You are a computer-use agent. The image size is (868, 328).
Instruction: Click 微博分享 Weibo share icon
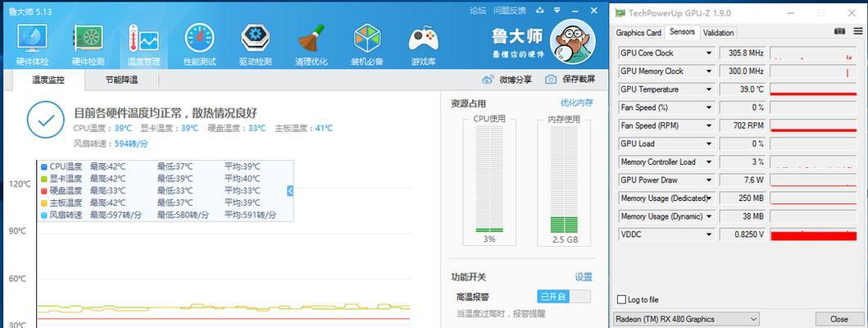488,80
